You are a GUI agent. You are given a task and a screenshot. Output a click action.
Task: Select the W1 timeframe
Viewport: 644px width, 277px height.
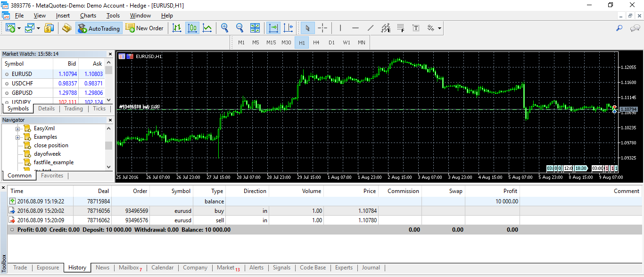(347, 42)
